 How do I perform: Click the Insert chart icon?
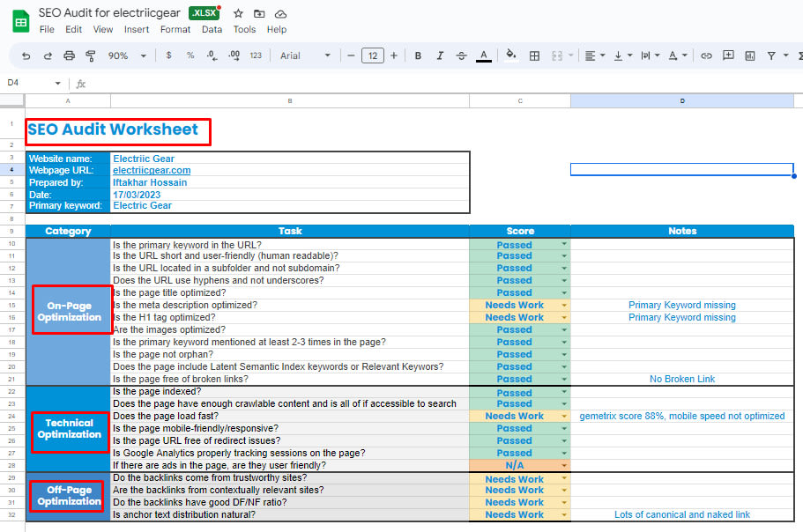[x=750, y=55]
